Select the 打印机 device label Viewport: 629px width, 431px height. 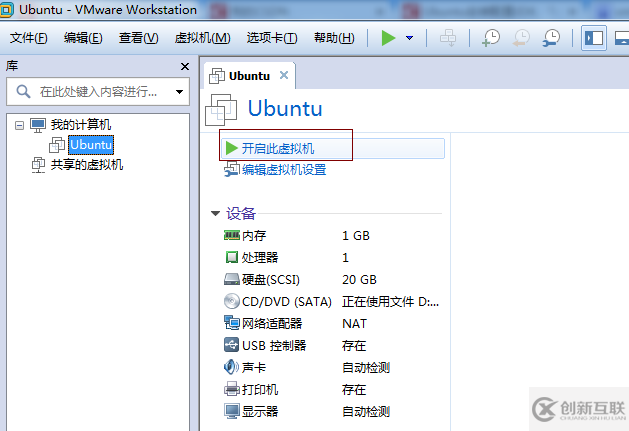click(260, 390)
